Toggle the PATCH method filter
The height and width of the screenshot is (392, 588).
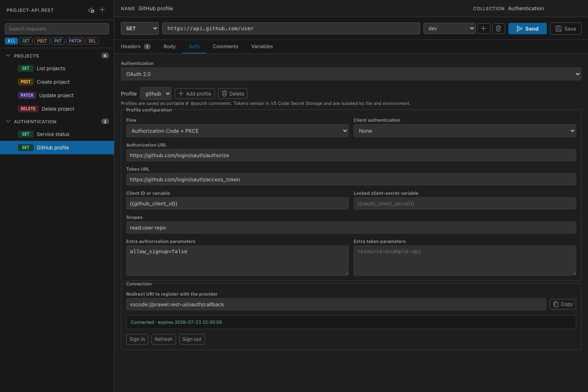(x=75, y=41)
